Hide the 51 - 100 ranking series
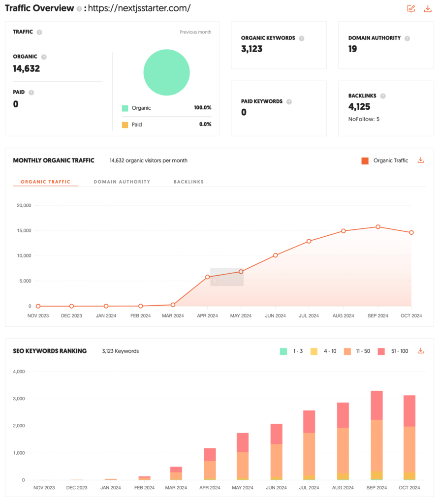This screenshot has width=439, height=504. 391,351
